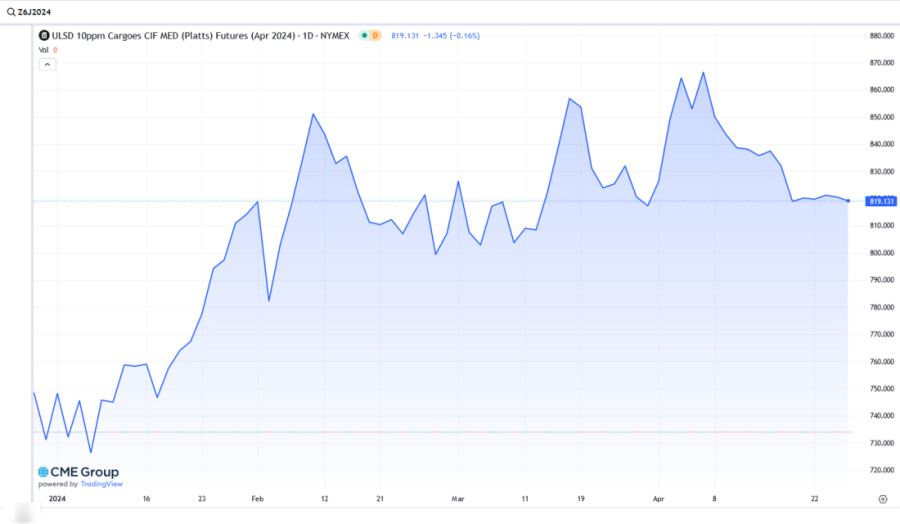
Task: Click the search magnifier icon
Action: [10, 11]
